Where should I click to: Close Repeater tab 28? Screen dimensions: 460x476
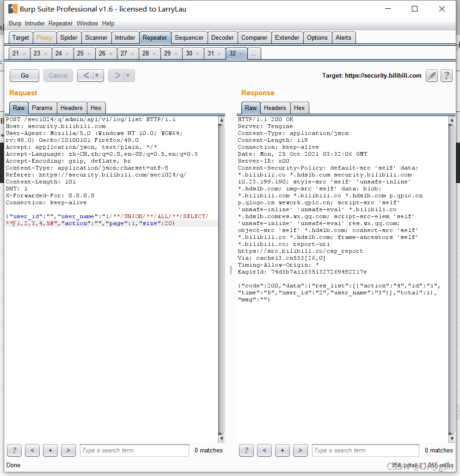click(154, 54)
